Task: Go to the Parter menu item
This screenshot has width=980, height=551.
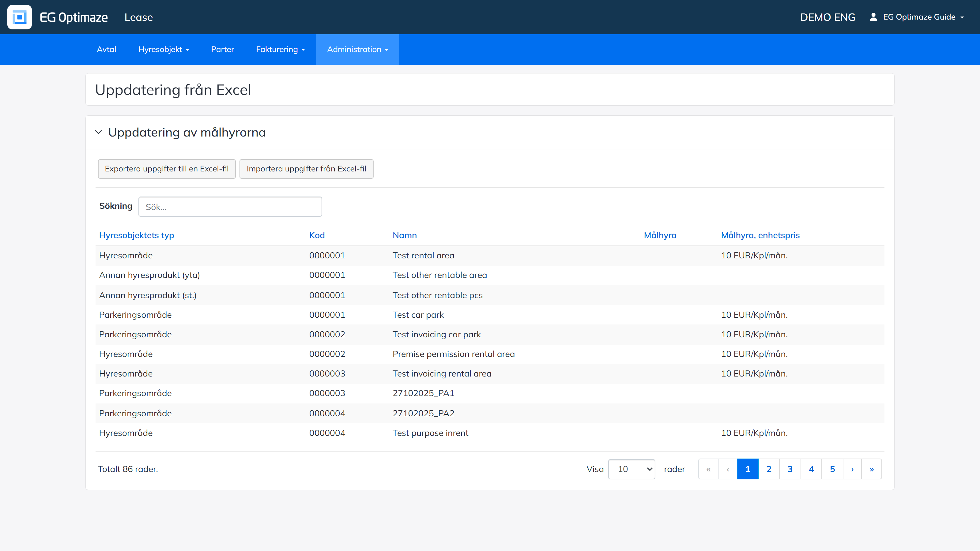Action: (223, 49)
